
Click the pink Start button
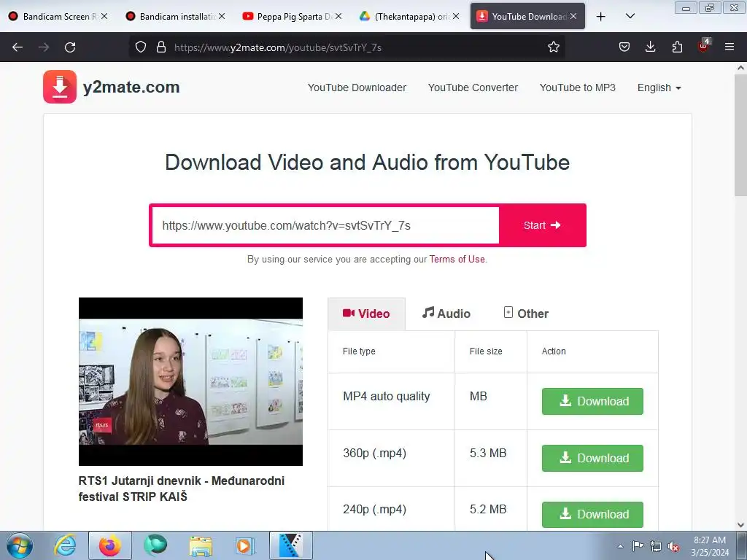click(x=542, y=225)
